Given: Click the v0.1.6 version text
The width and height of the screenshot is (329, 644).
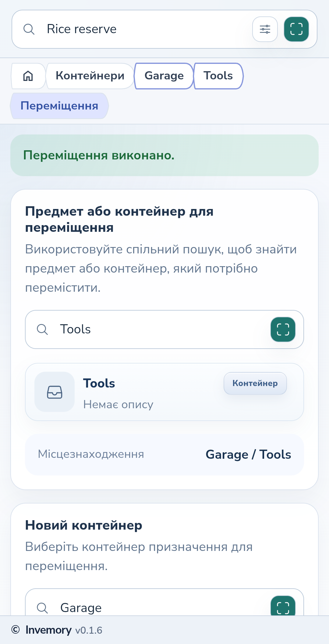Looking at the screenshot, I should point(89,630).
